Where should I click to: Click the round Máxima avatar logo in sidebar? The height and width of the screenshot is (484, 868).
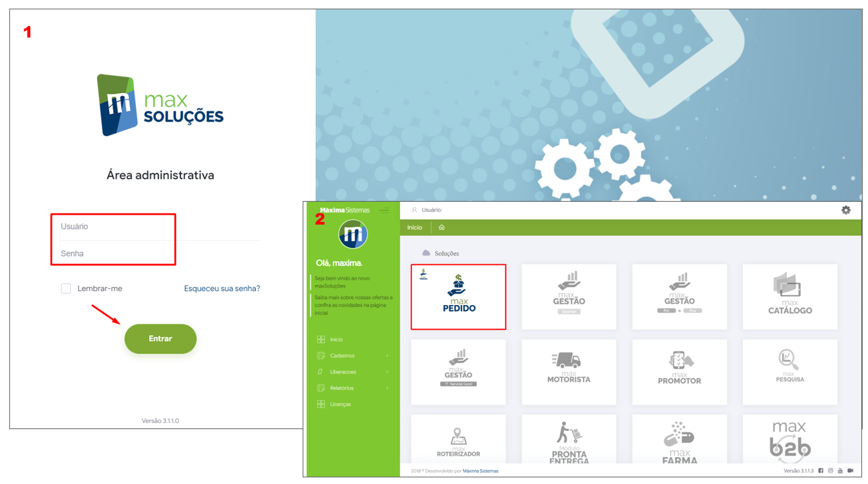tap(353, 235)
